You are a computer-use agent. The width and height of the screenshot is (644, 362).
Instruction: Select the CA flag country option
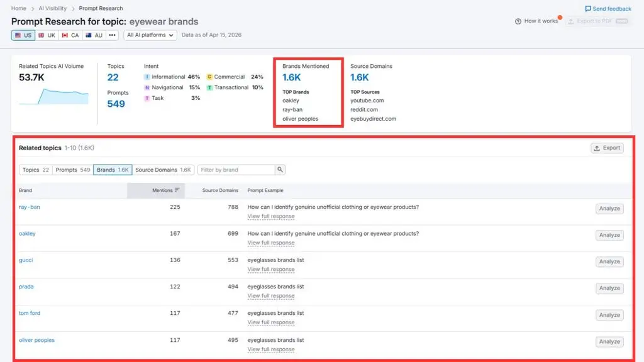tap(70, 35)
